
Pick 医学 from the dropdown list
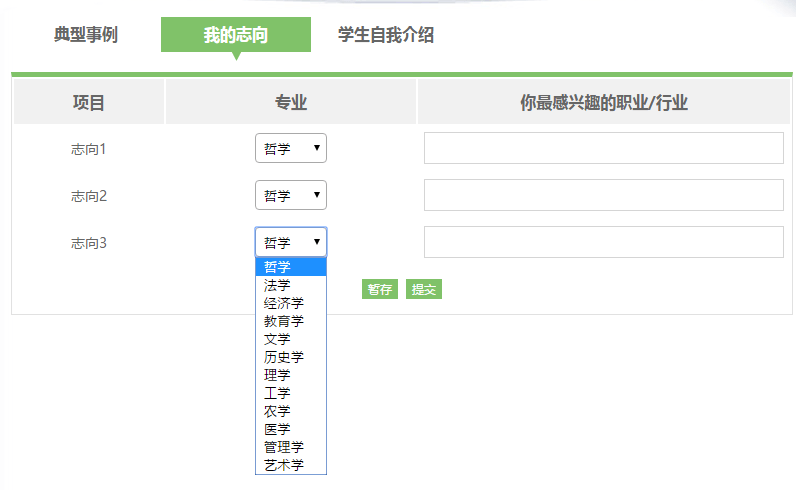pos(291,429)
